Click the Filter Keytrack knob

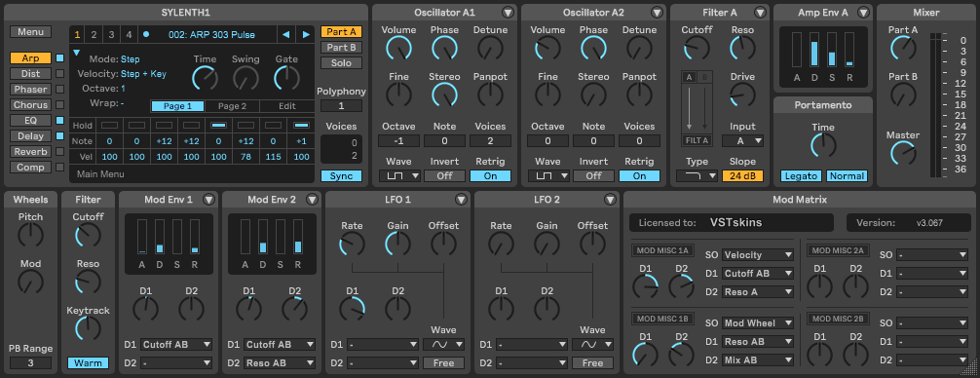pyautogui.click(x=88, y=328)
